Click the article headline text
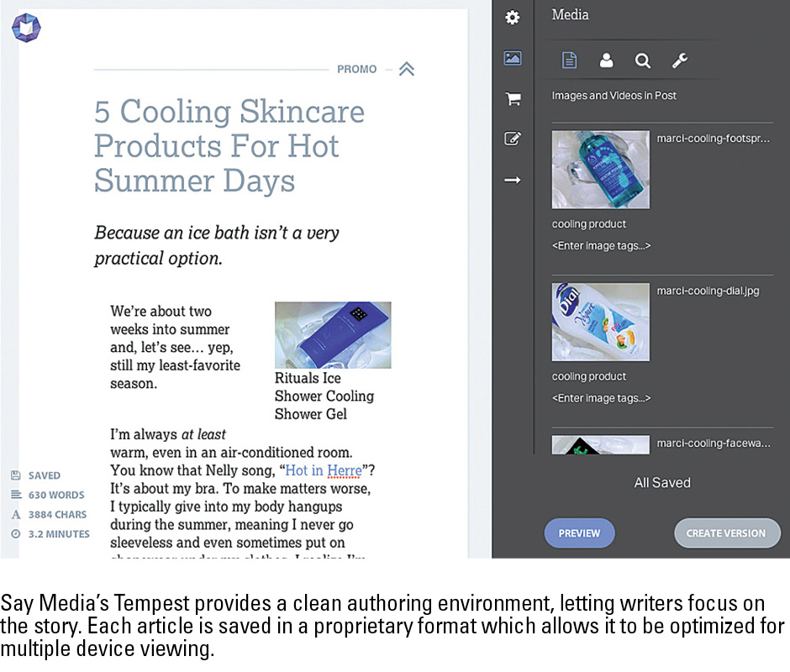This screenshot has width=790, height=672. (229, 145)
